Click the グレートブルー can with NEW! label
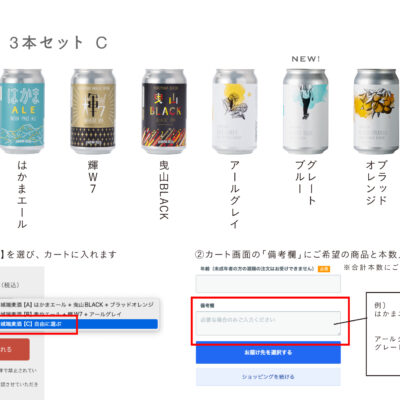This screenshot has height=400, width=400. (305, 111)
